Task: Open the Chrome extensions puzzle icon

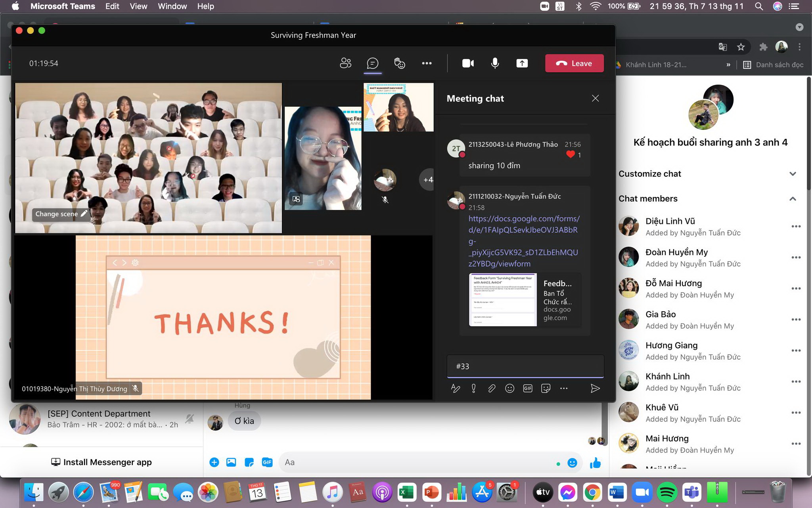Action: tap(763, 47)
